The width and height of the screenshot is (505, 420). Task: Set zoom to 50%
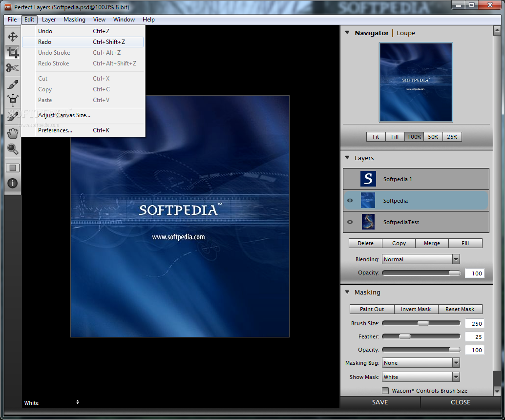tap(433, 137)
